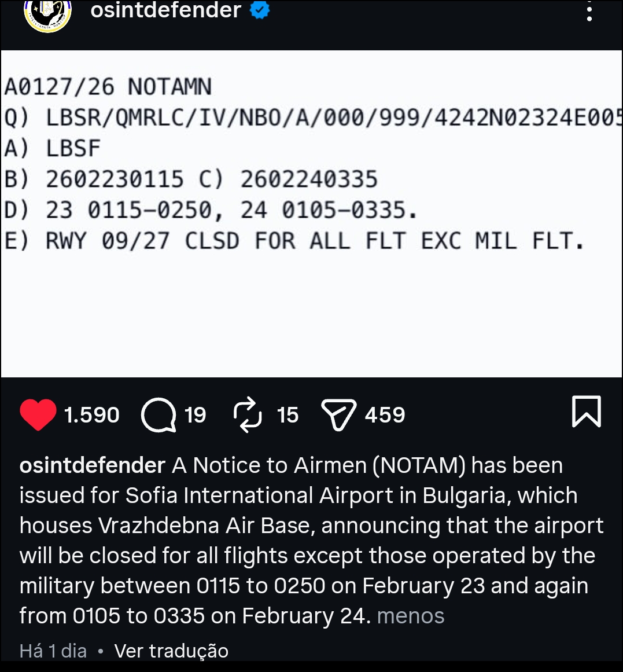Click the blue verified badge
The image size is (623, 672).
click(260, 10)
